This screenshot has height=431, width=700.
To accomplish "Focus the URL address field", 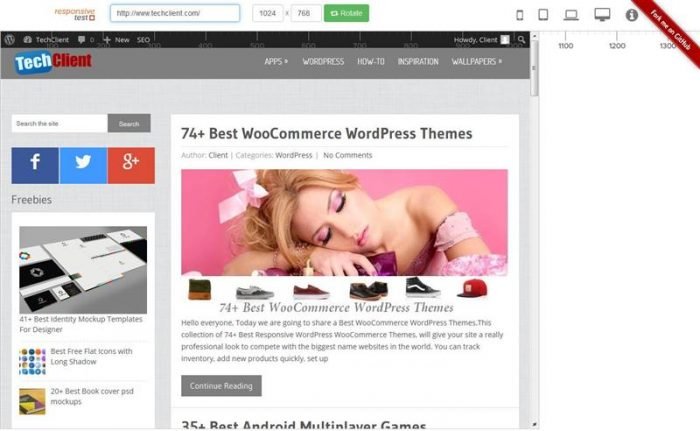I will click(x=175, y=13).
